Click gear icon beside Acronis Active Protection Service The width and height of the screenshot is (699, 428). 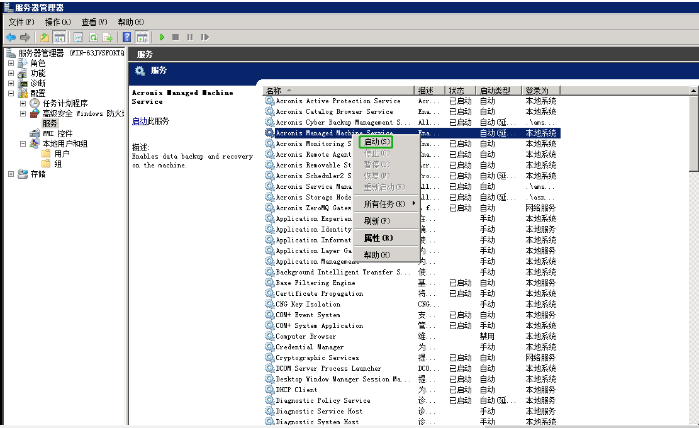point(269,101)
